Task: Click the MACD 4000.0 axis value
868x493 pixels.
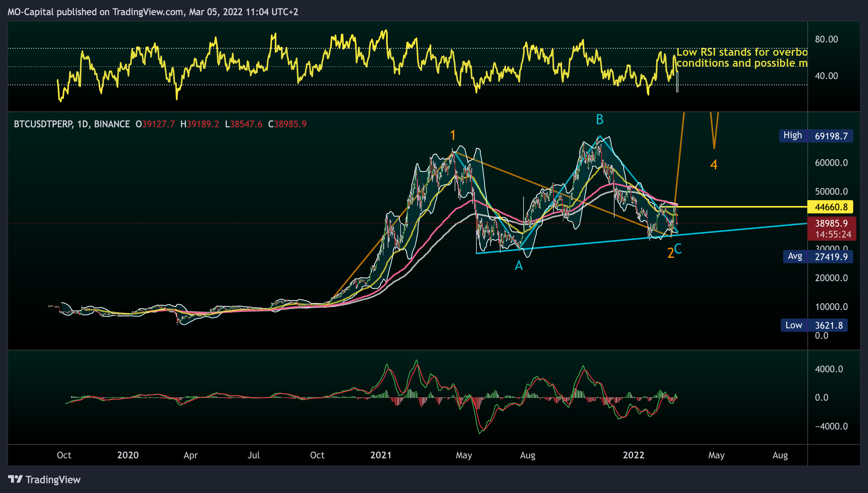Action: click(x=829, y=369)
